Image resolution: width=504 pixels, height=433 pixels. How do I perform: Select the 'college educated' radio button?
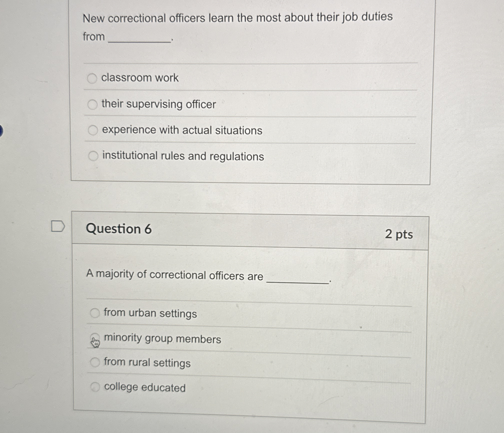point(95,387)
